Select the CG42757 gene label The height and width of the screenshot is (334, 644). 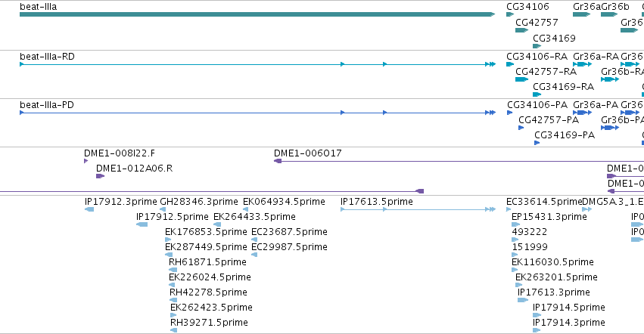[537, 22]
